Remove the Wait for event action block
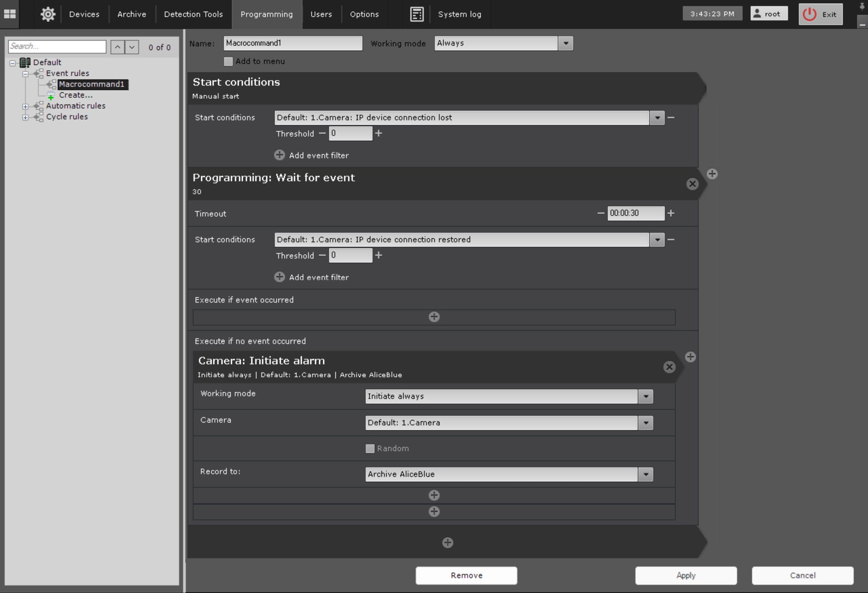The width and height of the screenshot is (868, 593). (x=692, y=184)
